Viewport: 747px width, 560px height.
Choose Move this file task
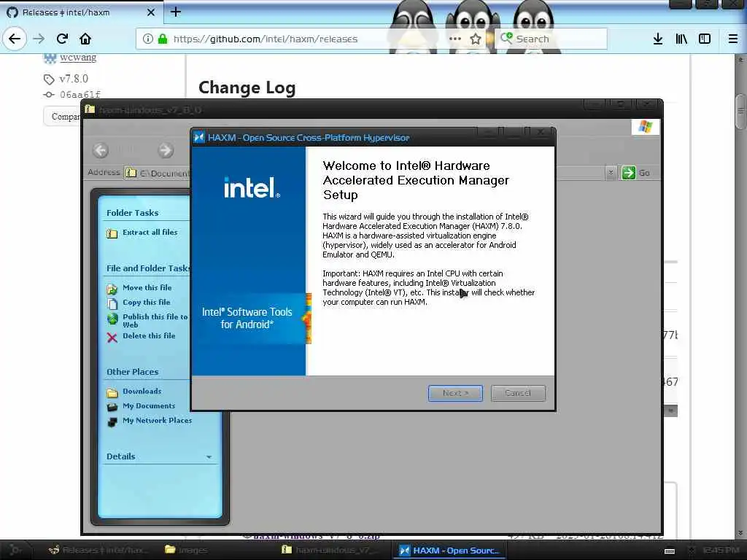point(147,287)
